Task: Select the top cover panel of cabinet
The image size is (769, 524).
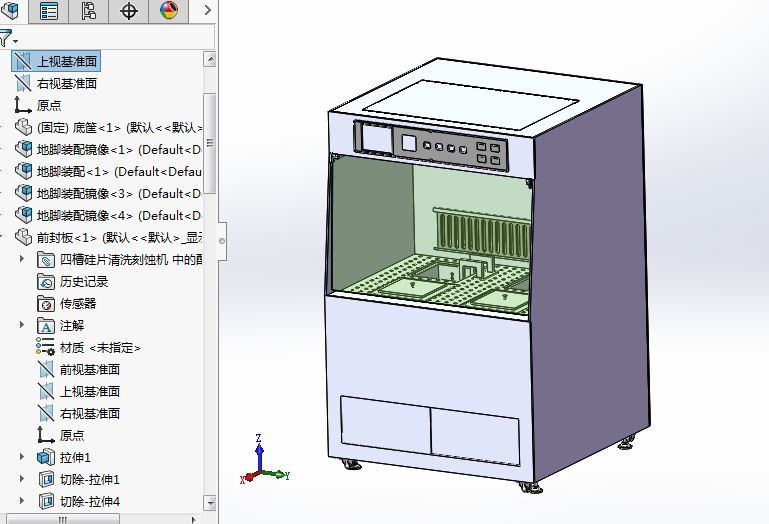Action: coord(470,105)
